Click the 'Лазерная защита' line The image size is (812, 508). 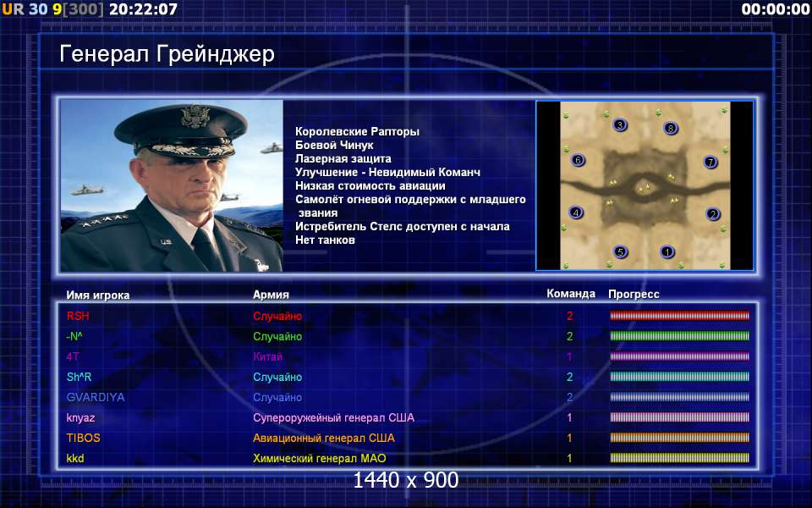click(x=343, y=158)
